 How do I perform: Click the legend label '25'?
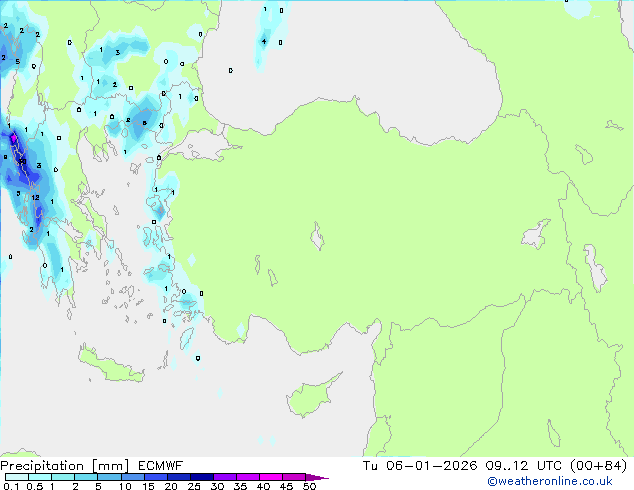[194, 486]
